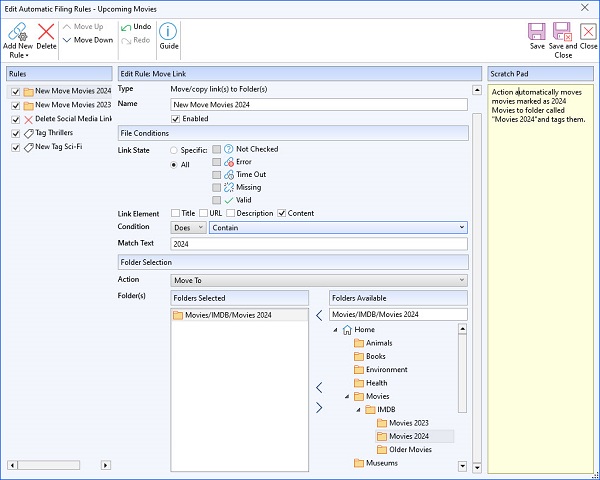Check the Not Checked state checkbox
This screenshot has width=600, height=480.
[217, 149]
